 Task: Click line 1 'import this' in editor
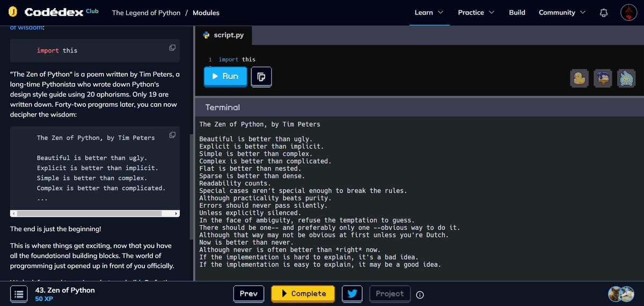237,60
